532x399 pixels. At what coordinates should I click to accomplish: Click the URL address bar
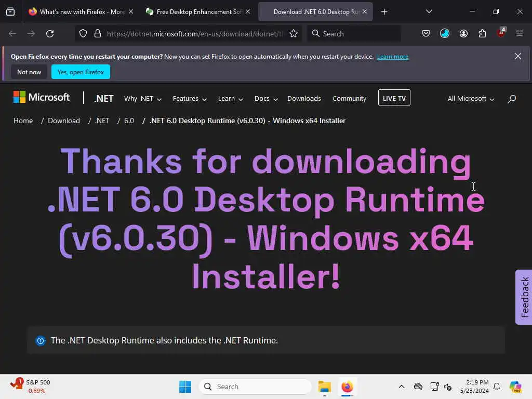click(194, 34)
